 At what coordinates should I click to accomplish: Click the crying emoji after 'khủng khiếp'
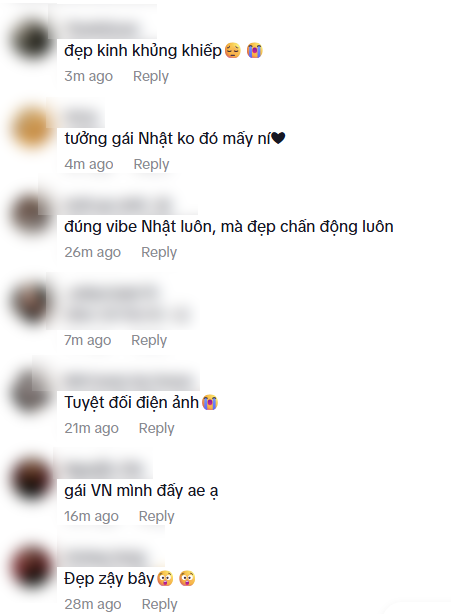pos(254,51)
